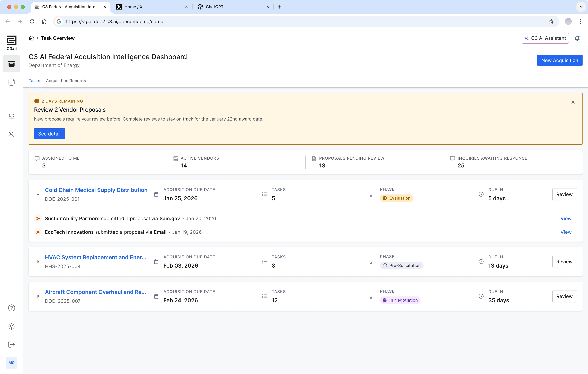Screen dimensions: 588x374
Task: Expand the HVAC System Replacement row
Action: click(38, 261)
